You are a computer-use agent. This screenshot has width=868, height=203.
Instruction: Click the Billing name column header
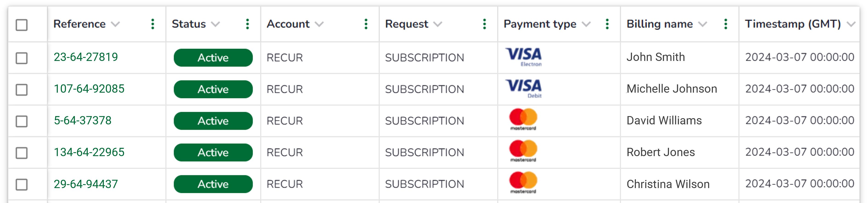pyautogui.click(x=659, y=24)
